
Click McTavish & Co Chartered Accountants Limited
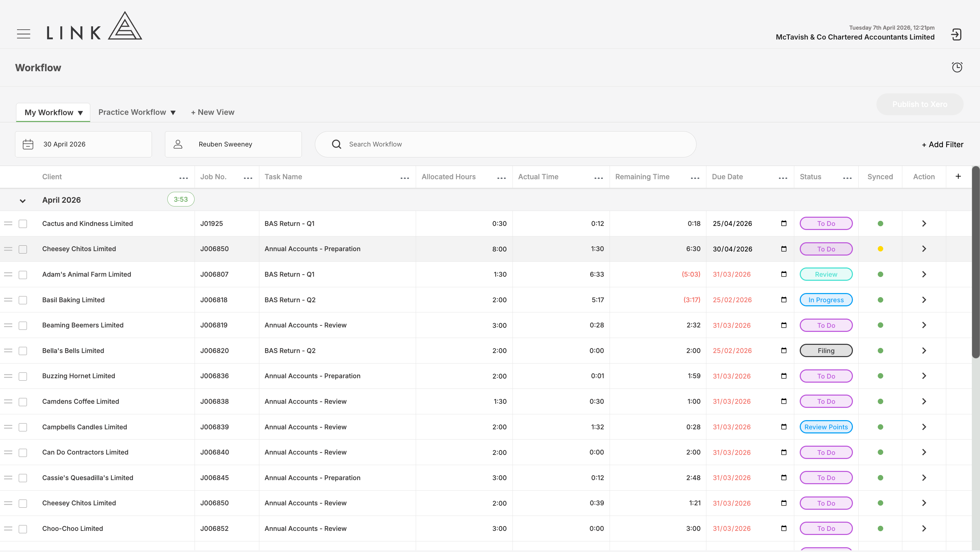click(855, 37)
